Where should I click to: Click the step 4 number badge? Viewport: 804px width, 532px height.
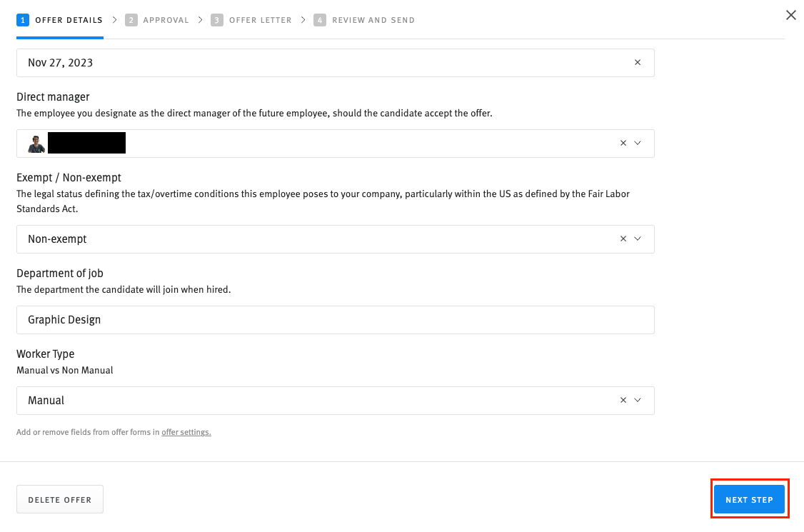pyautogui.click(x=320, y=20)
